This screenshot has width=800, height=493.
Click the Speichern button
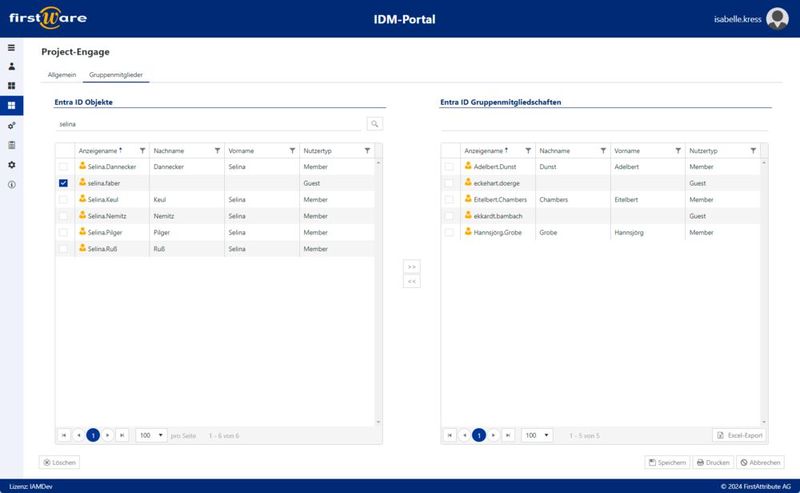667,462
